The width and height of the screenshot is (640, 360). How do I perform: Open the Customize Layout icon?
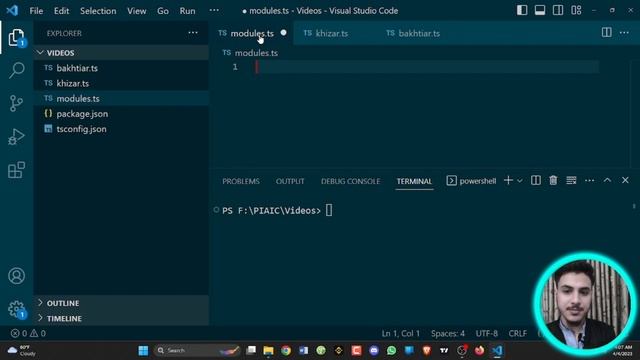click(576, 11)
